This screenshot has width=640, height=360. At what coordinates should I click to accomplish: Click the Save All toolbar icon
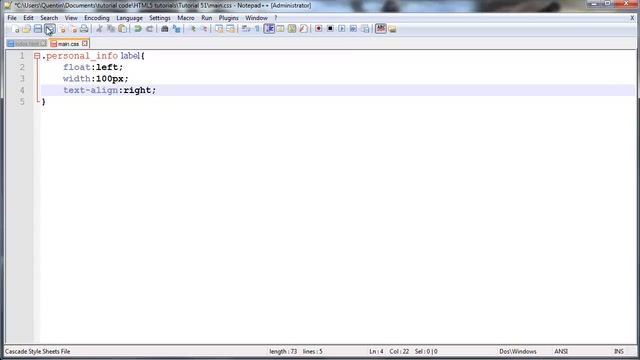pos(50,29)
